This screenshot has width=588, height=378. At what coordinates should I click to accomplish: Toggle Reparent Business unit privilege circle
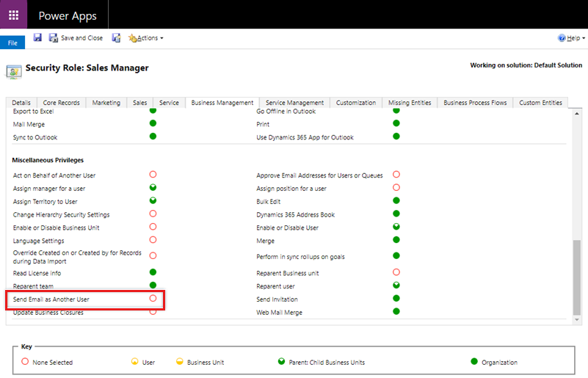pos(396,272)
